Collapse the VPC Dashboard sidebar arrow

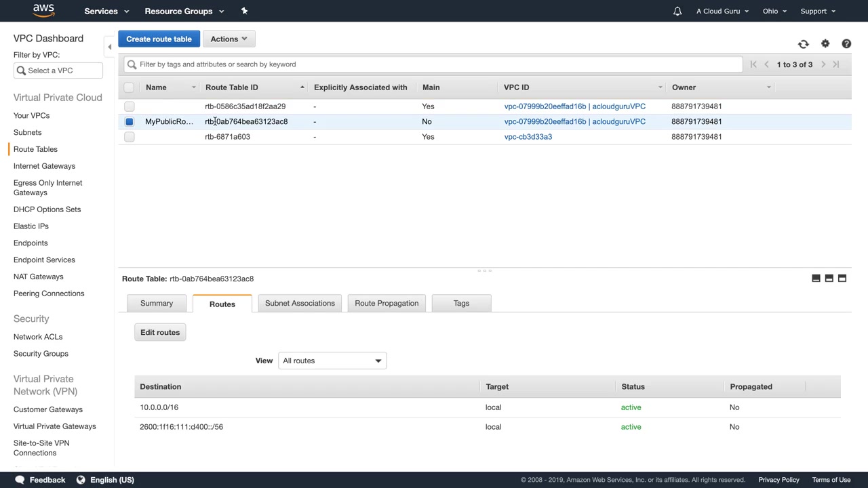click(109, 47)
